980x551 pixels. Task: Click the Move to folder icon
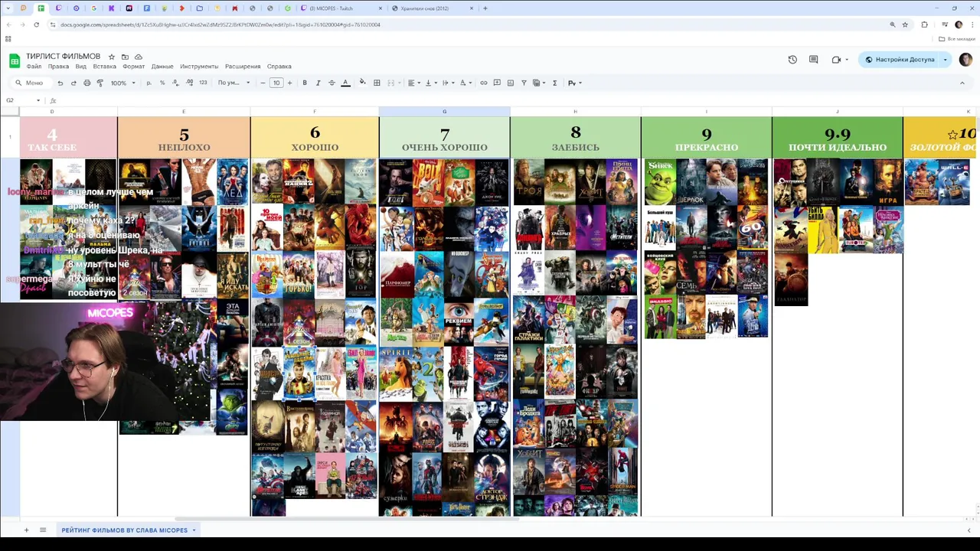(125, 57)
